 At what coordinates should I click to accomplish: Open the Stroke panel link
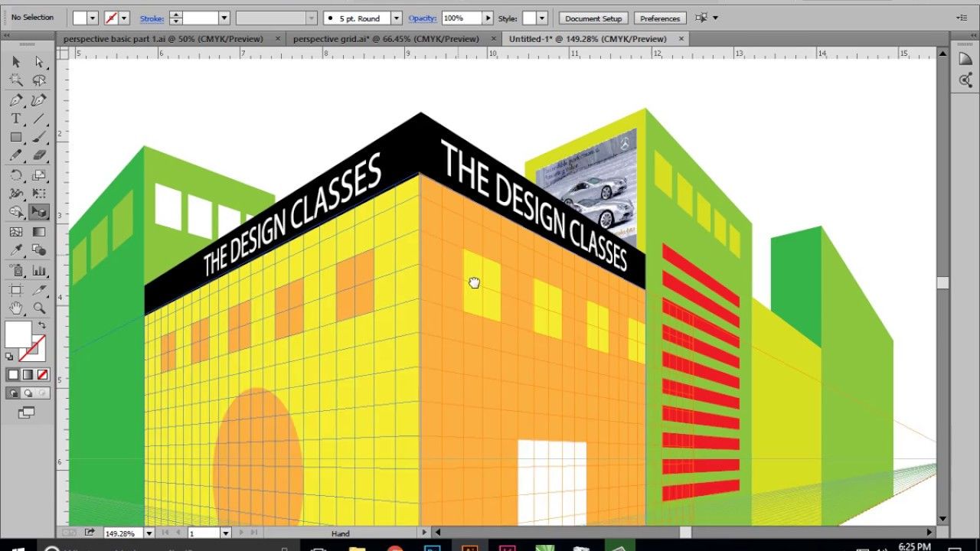coord(152,18)
